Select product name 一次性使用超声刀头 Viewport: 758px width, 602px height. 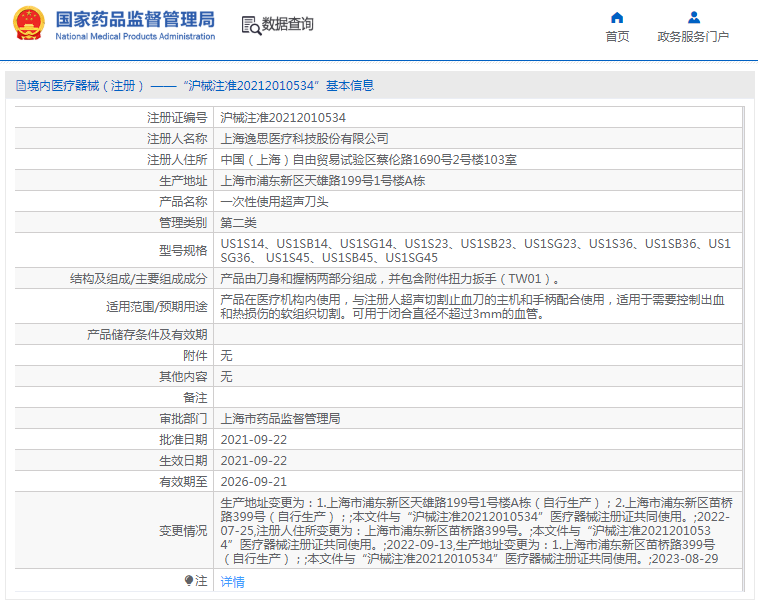point(274,202)
